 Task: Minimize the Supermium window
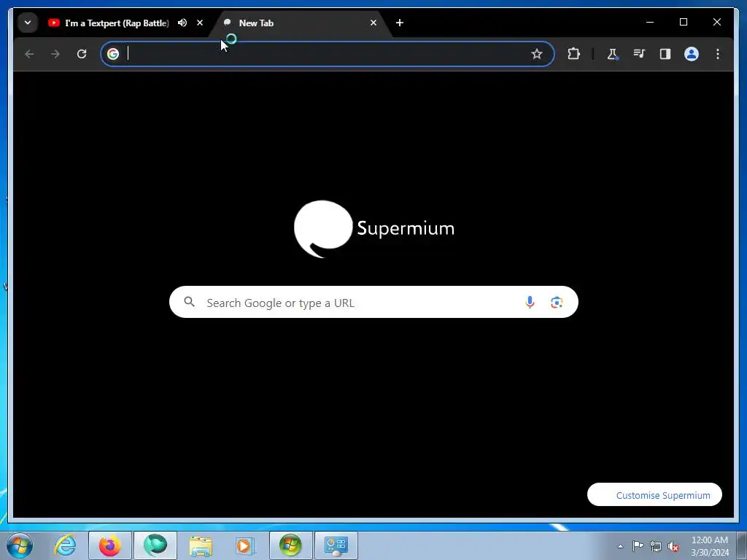[650, 22]
